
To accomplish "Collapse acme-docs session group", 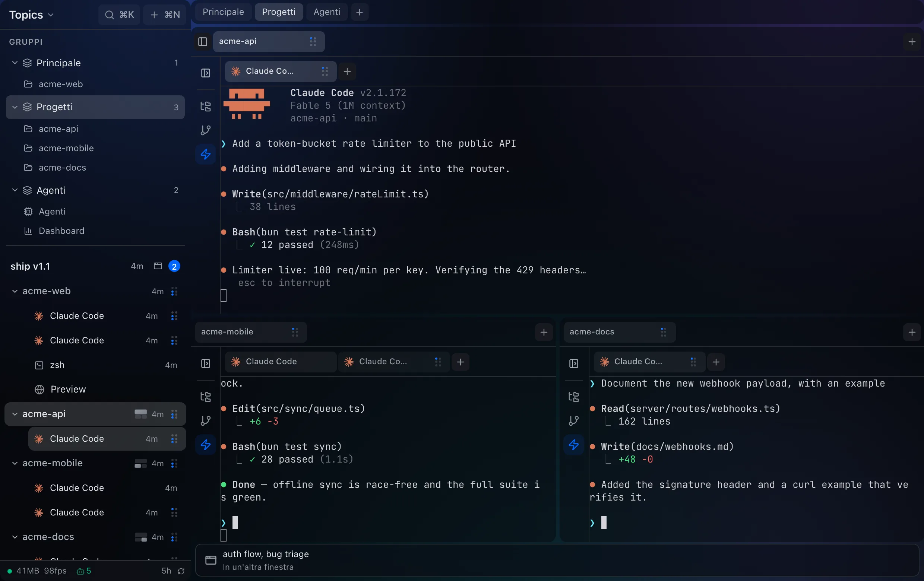I will pos(15,537).
